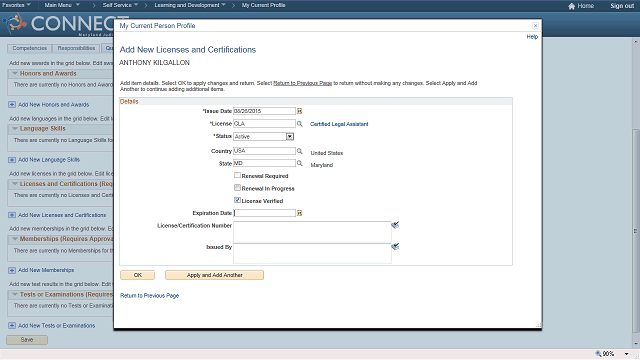Click Sign out link

click(622, 6)
